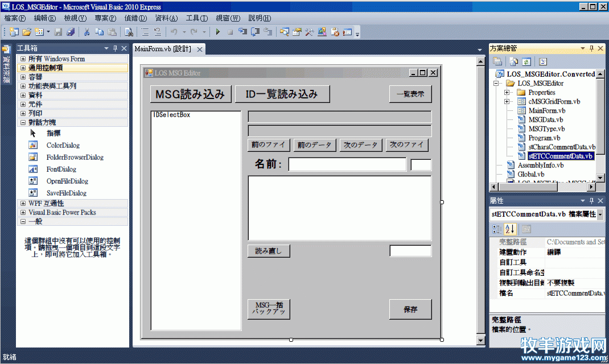The image size is (609, 364).
Task: Select Program.vb in Solution Explorer
Action: click(x=544, y=138)
